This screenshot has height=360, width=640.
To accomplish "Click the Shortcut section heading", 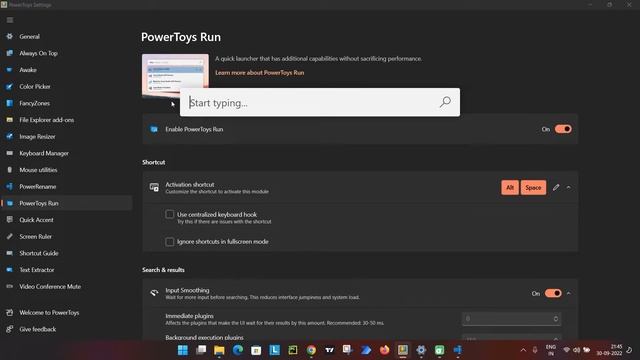I will pyautogui.click(x=153, y=162).
